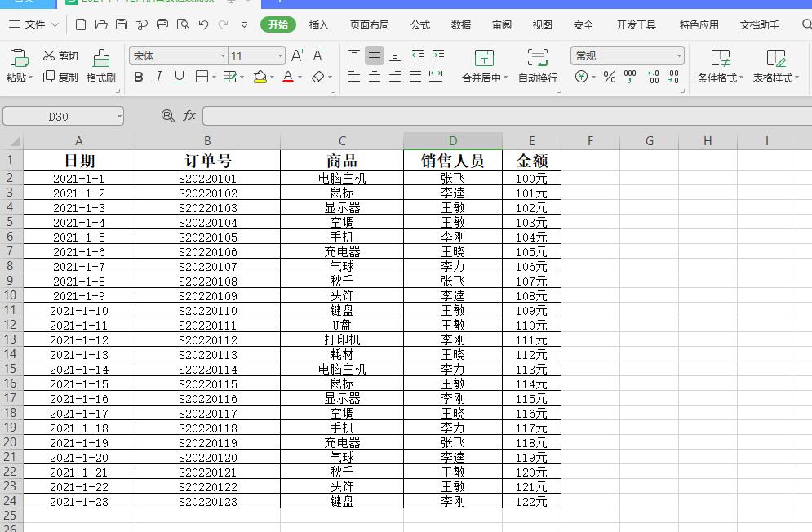Click the currency format icon
812x532 pixels.
(582, 78)
